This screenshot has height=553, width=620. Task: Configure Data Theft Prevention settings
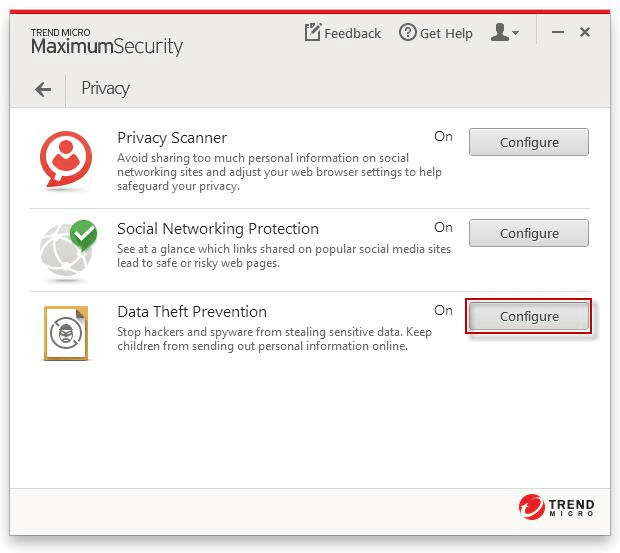[x=529, y=316]
